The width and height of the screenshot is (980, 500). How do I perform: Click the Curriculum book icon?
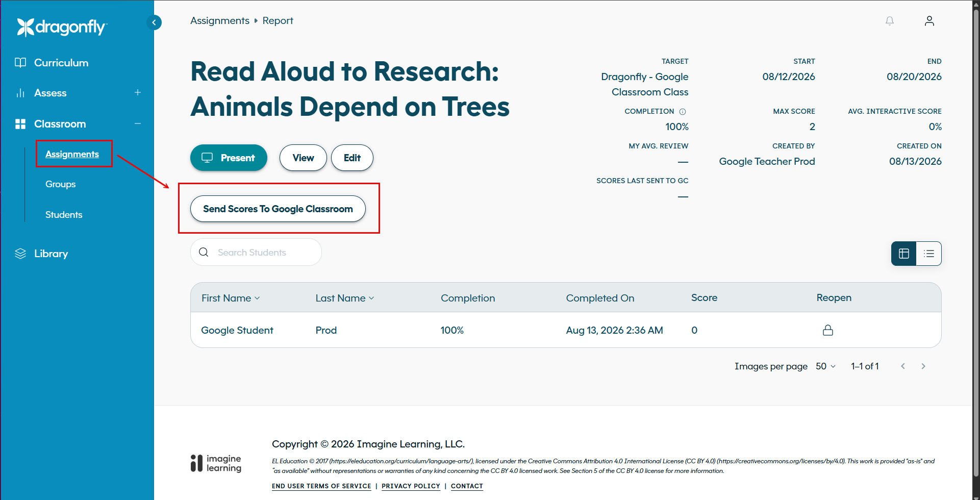(x=20, y=63)
